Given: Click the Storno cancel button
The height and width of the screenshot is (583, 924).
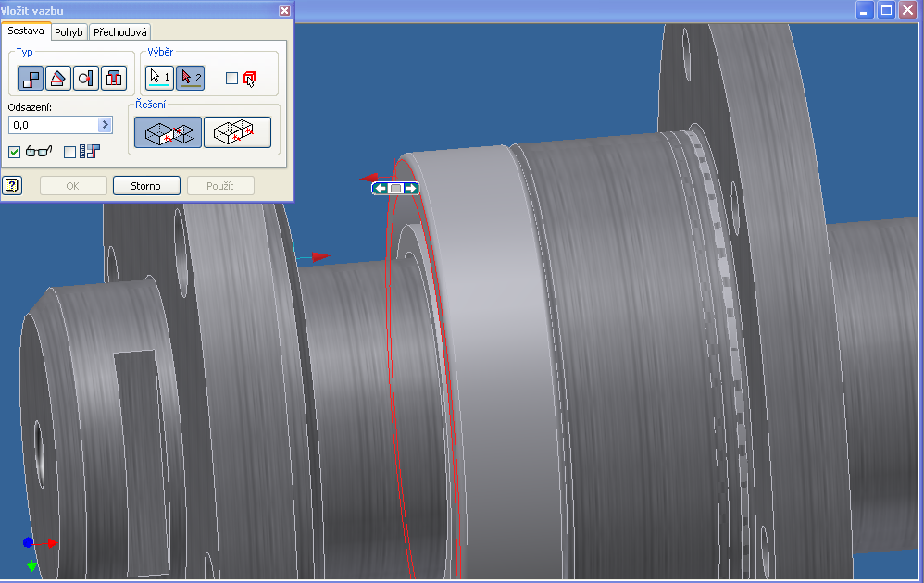Looking at the screenshot, I should click(146, 186).
